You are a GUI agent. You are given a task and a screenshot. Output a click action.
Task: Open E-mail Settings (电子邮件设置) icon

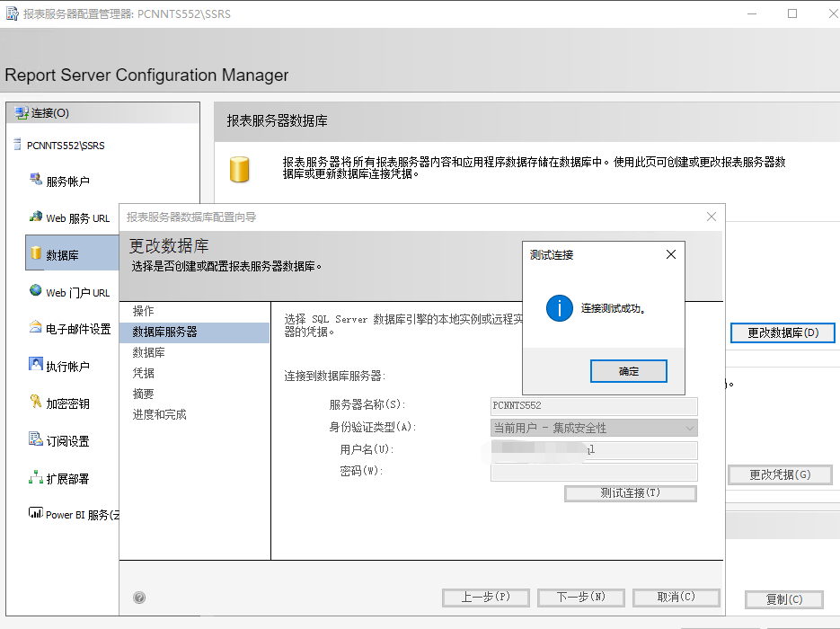coord(35,327)
